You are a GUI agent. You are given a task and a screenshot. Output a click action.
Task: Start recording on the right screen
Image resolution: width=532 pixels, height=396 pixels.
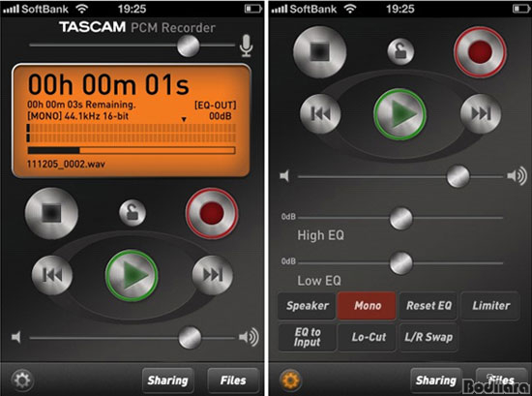pyautogui.click(x=480, y=52)
